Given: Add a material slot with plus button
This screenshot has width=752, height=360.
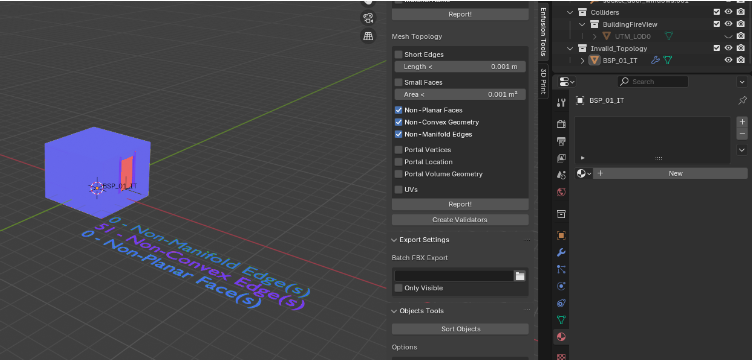Looking at the screenshot, I should pyautogui.click(x=742, y=122).
